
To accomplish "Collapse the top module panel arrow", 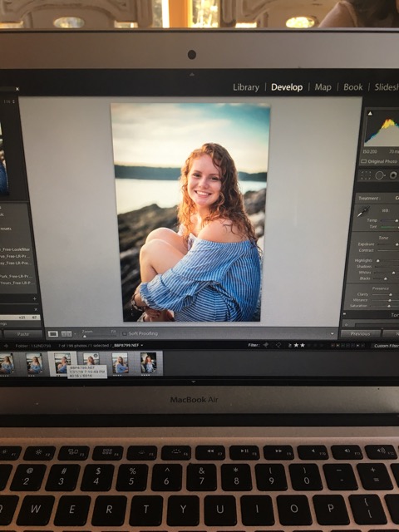I will pos(192,74).
